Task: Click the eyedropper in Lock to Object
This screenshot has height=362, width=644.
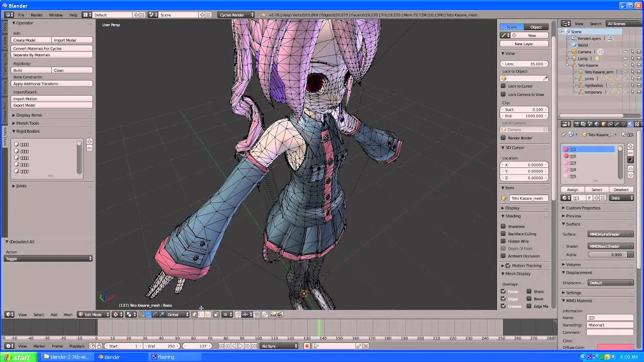Action: click(545, 78)
